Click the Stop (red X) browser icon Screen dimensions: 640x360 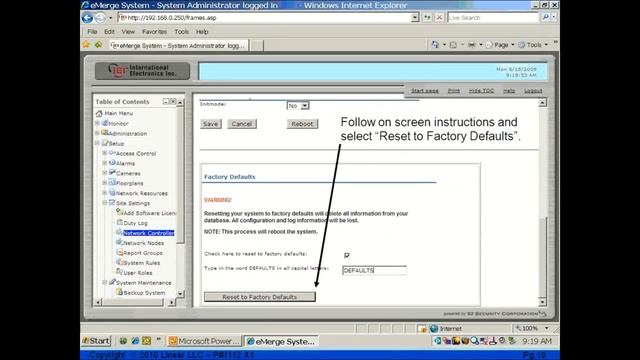[x=439, y=18]
